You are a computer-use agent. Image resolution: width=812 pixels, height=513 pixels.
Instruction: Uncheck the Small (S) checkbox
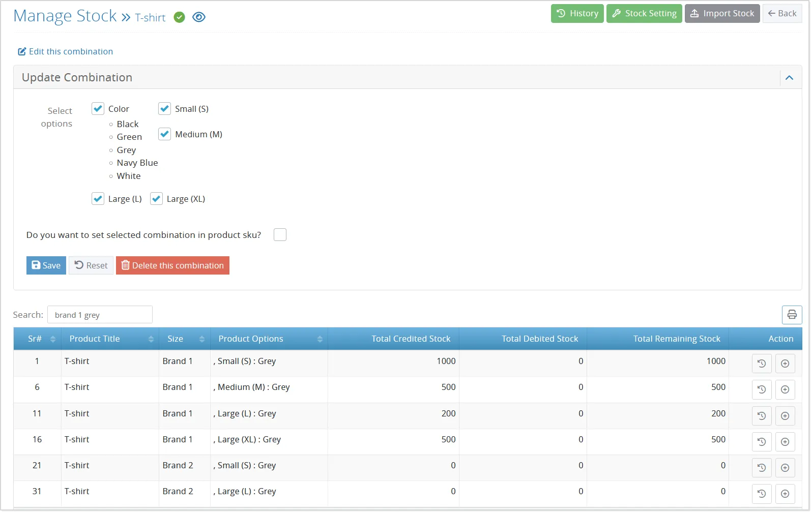point(164,109)
